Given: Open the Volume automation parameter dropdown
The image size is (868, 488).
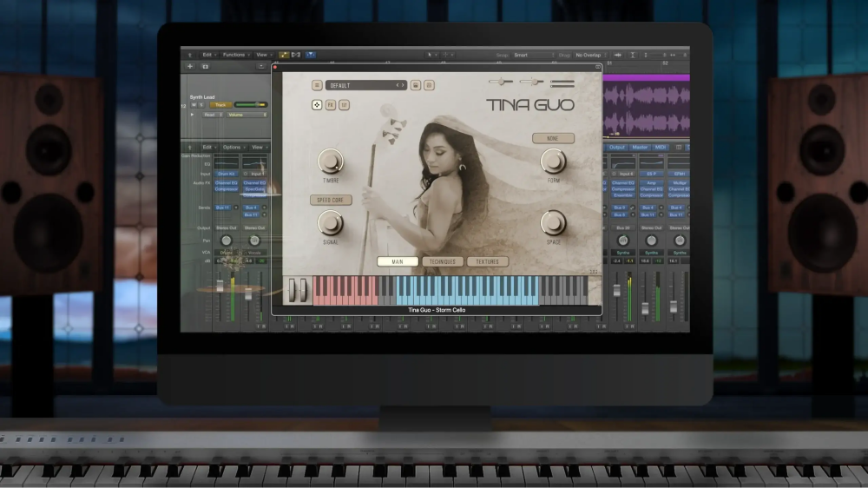Looking at the screenshot, I should click(247, 115).
